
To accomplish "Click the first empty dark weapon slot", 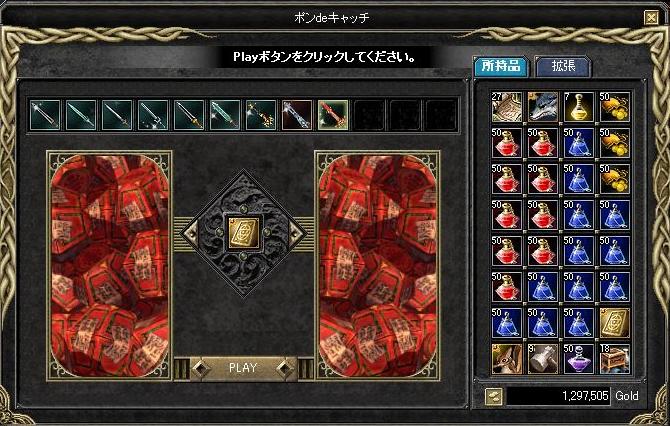I will [x=369, y=115].
